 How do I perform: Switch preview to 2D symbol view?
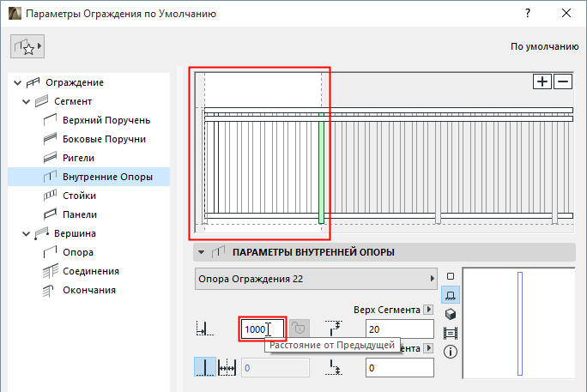point(451,276)
